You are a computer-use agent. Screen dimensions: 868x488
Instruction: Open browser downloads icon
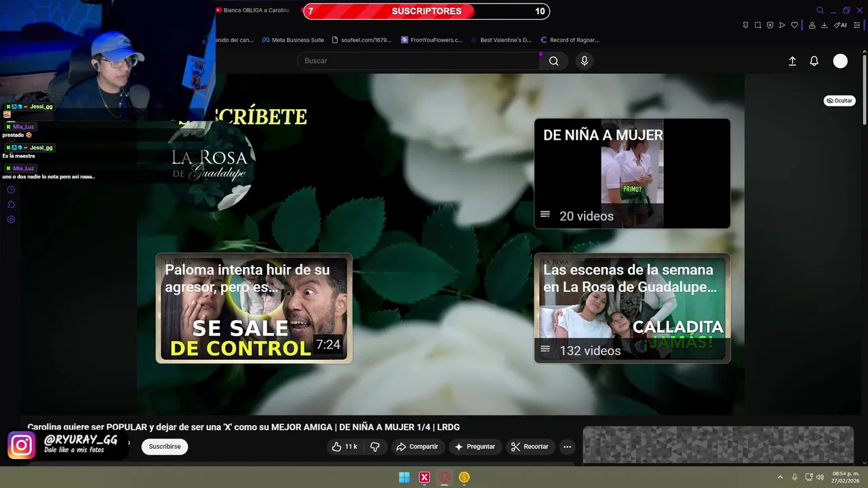coord(824,25)
